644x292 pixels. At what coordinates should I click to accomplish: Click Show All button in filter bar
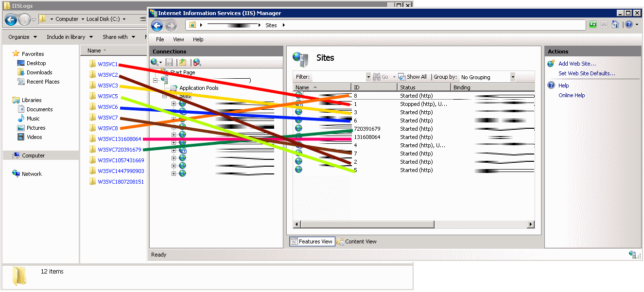coord(413,77)
